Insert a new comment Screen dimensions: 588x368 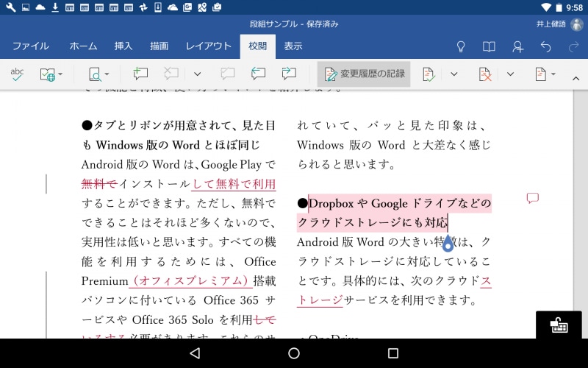(x=140, y=74)
